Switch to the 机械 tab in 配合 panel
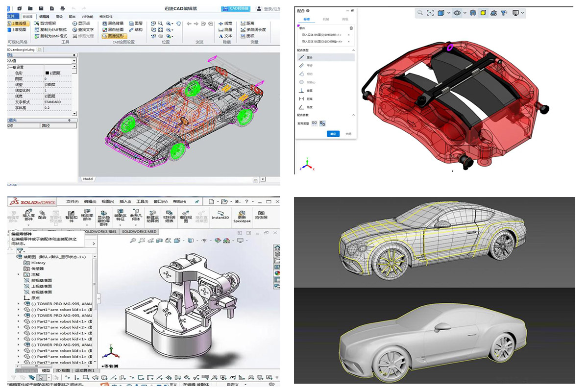Screen dimensions: 588x392 326,19
